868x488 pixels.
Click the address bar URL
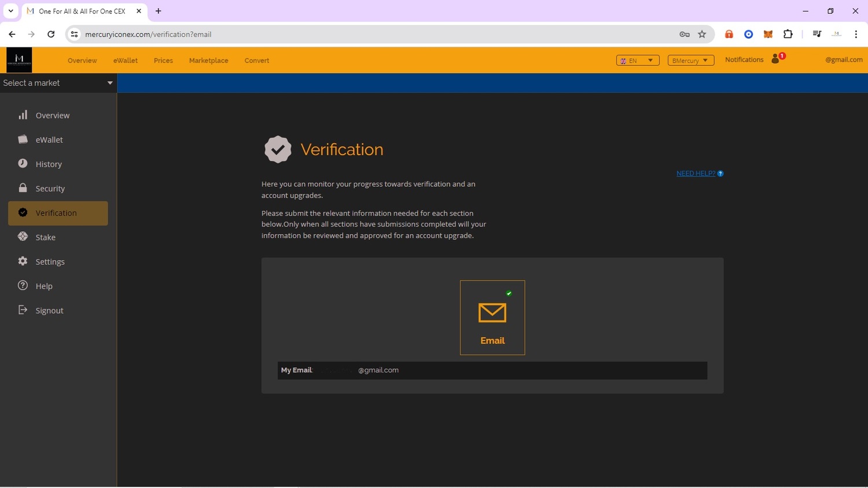point(148,34)
